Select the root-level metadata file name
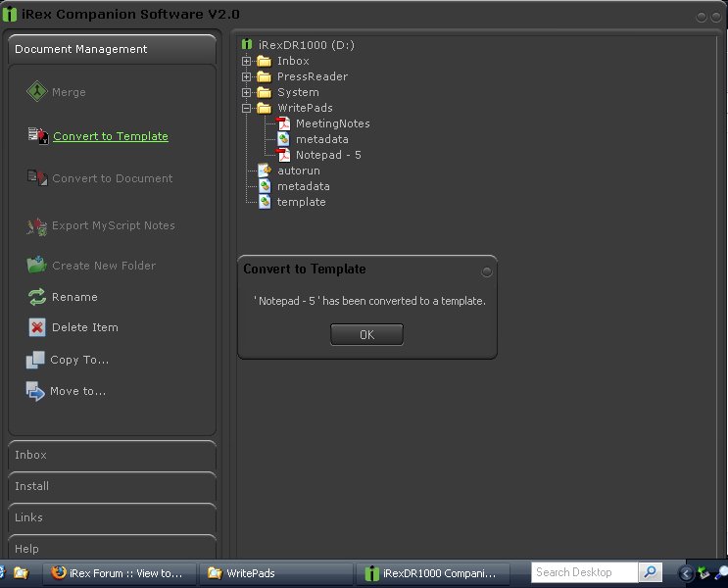This screenshot has width=728, height=588. pos(304,186)
